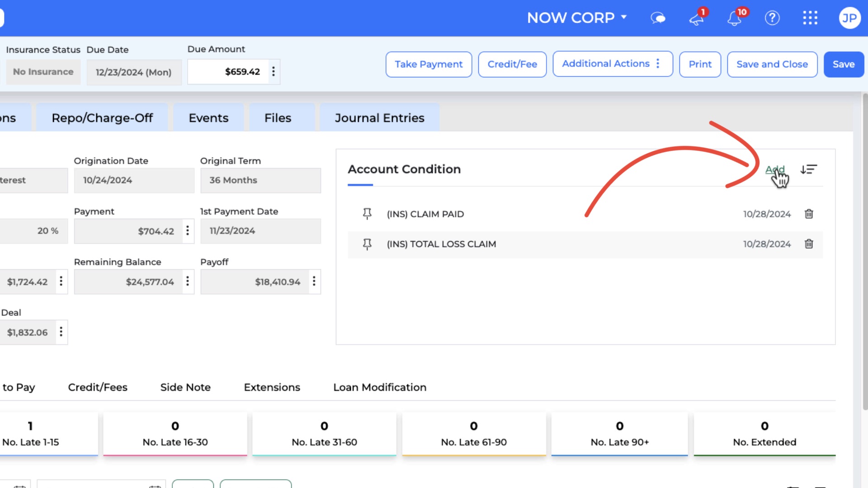The height and width of the screenshot is (488, 868).
Task: Add a new account condition
Action: pyautogui.click(x=775, y=169)
